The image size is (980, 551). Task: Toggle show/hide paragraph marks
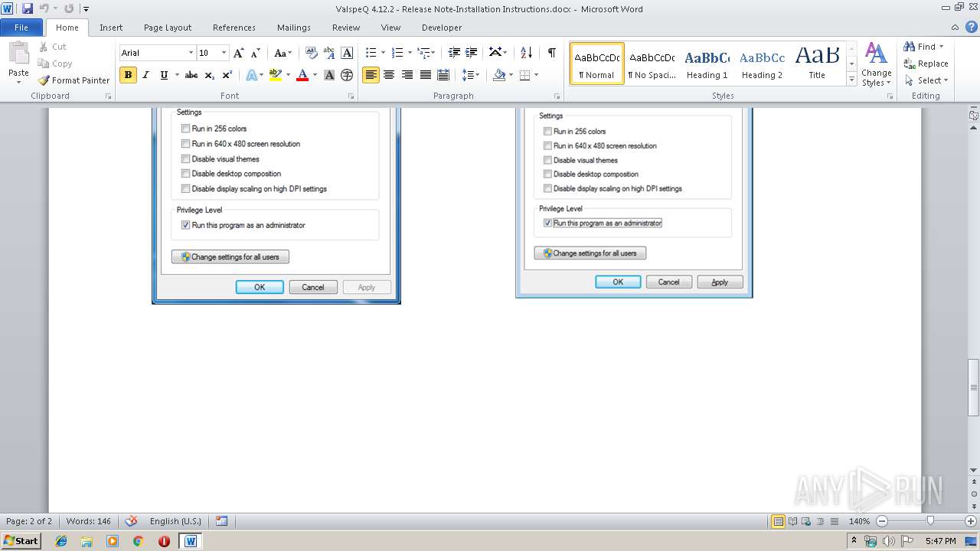coord(551,53)
